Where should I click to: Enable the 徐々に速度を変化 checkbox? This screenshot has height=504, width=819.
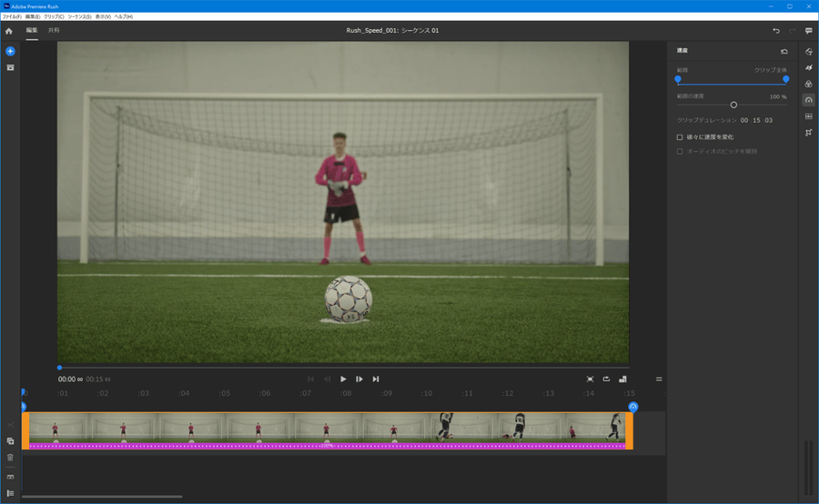[x=680, y=137]
